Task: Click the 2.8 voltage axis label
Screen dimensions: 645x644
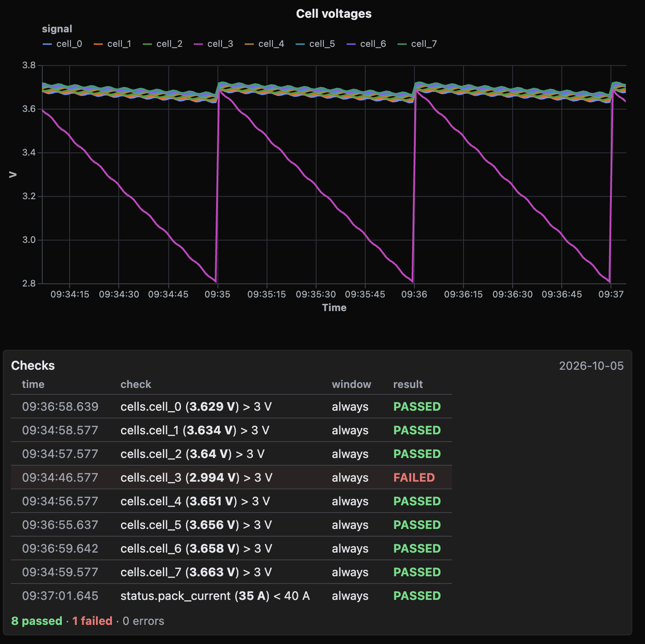Action: [29, 284]
